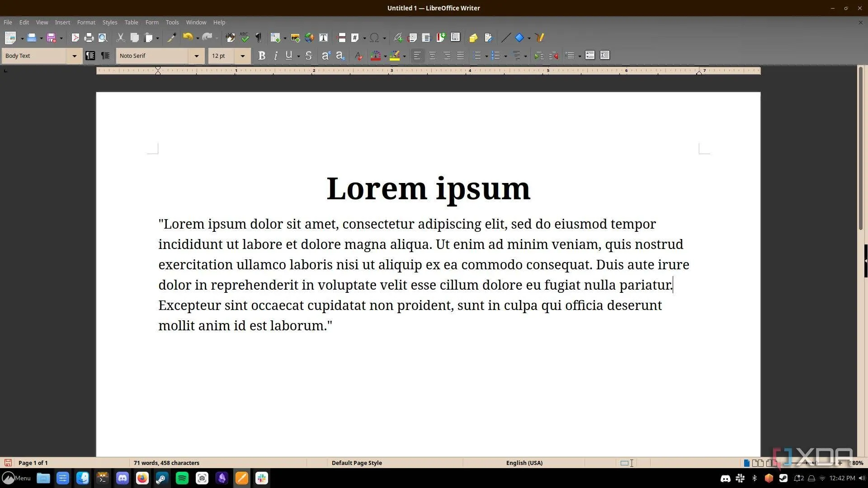The height and width of the screenshot is (488, 868).
Task: Expand the Noto Serif font name dropdown
Action: (x=197, y=56)
